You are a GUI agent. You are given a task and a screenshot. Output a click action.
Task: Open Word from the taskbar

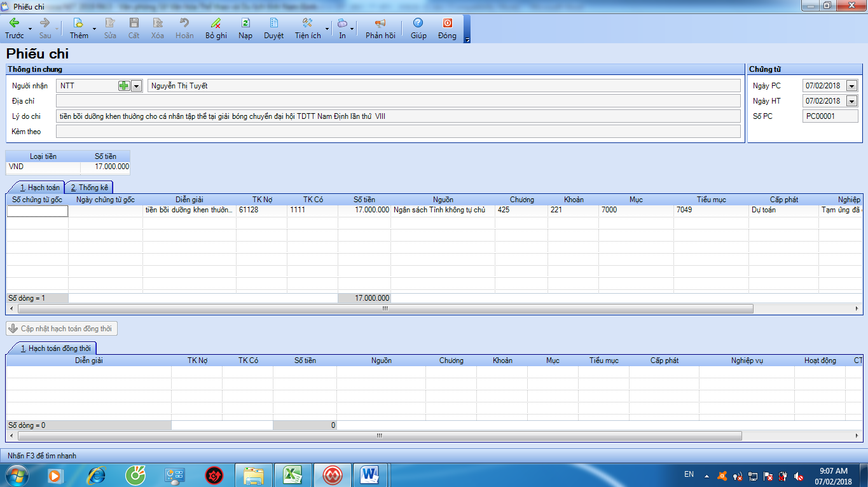click(x=369, y=475)
